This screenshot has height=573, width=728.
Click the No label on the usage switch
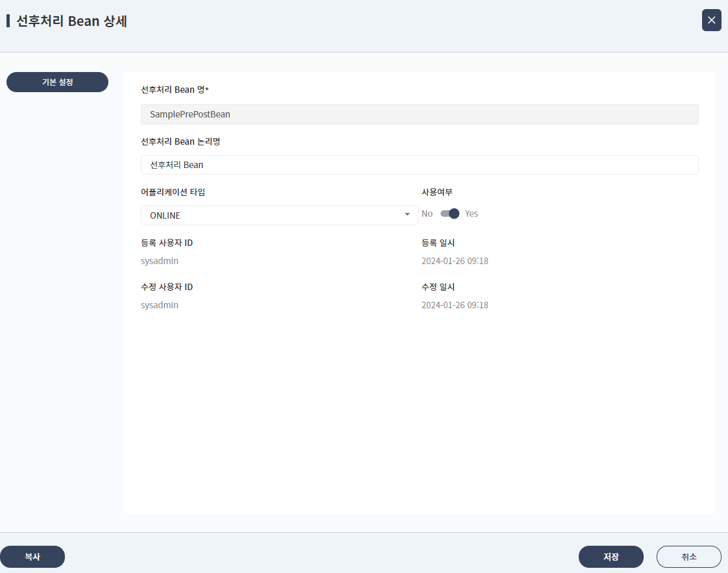[x=427, y=213]
